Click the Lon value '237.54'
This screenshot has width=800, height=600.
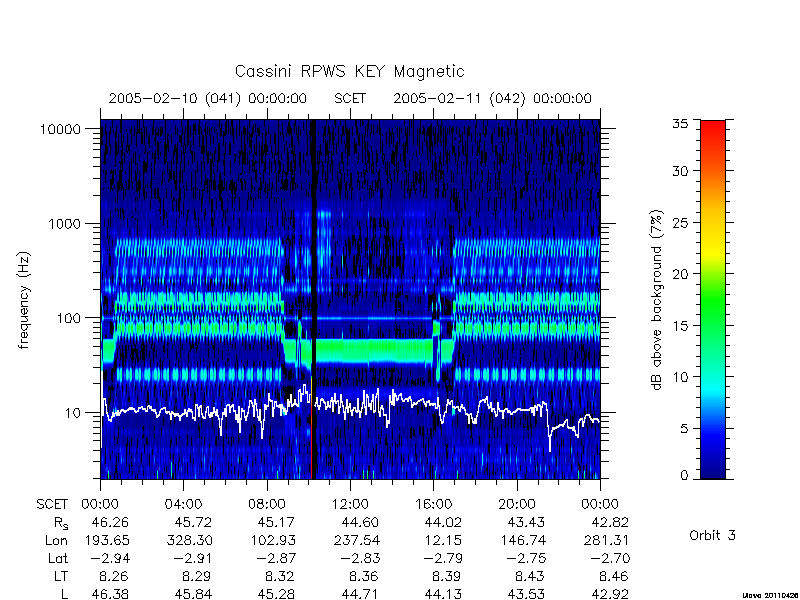[x=356, y=540]
